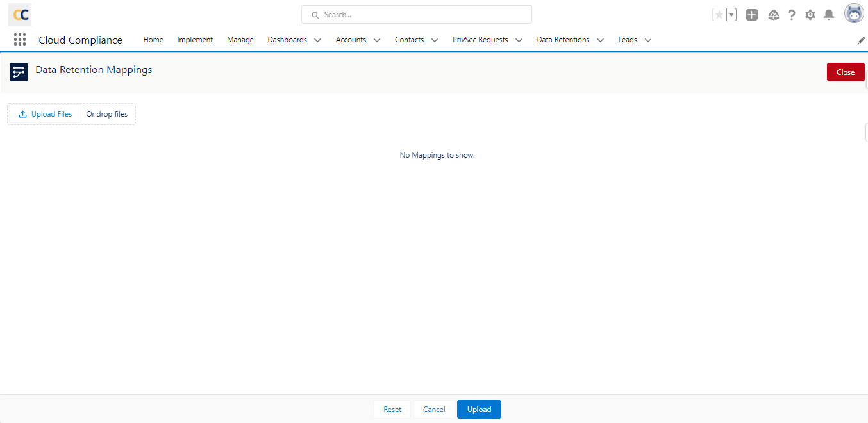This screenshot has height=423, width=868.
Task: Expand the Data Retentions dropdown
Action: 600,40
